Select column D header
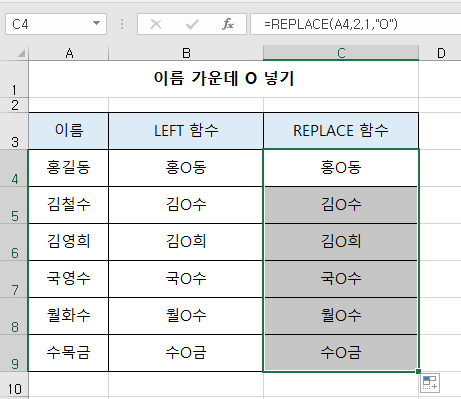The width and height of the screenshot is (461, 399). (440, 53)
